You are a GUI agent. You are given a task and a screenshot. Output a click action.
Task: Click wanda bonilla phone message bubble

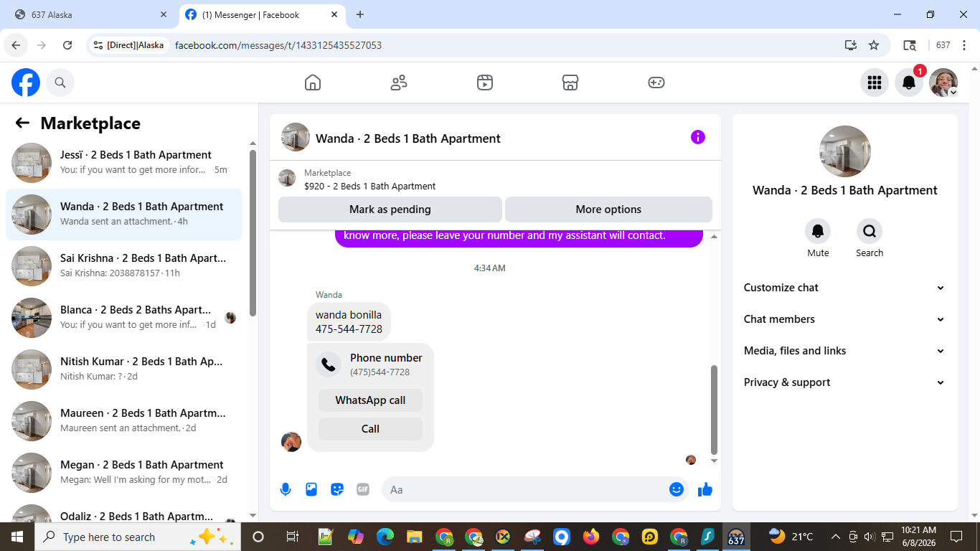click(349, 322)
